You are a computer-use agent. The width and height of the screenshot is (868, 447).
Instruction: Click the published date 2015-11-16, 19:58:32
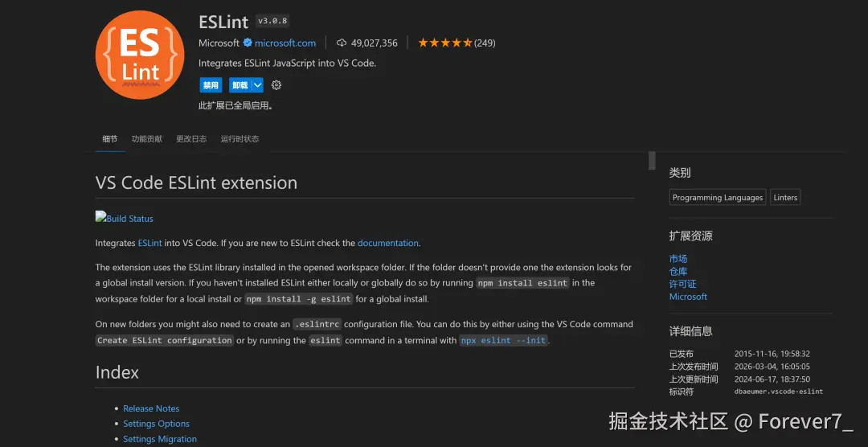click(772, 354)
